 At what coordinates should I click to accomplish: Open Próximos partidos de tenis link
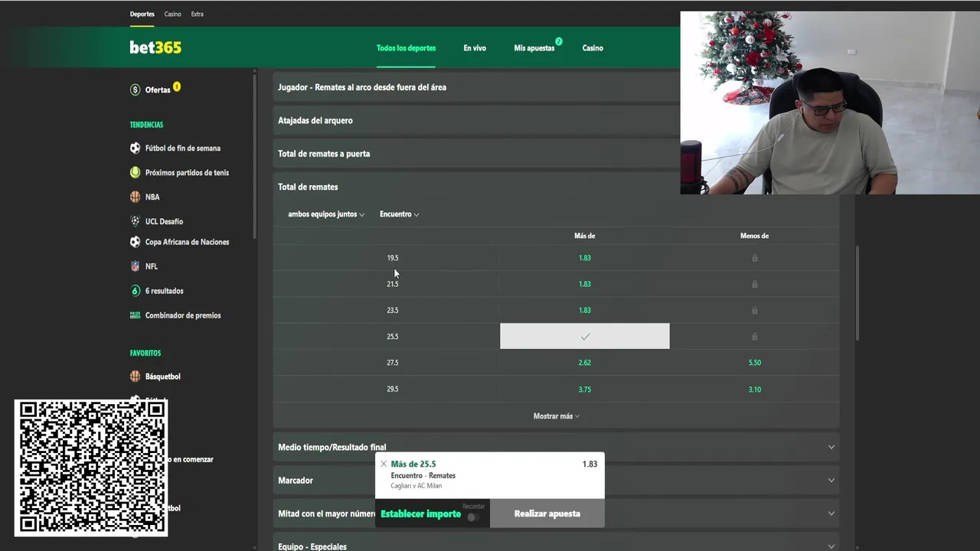pos(187,173)
